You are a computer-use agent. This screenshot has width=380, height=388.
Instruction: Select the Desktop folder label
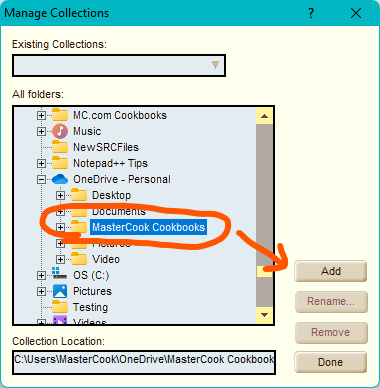click(111, 195)
